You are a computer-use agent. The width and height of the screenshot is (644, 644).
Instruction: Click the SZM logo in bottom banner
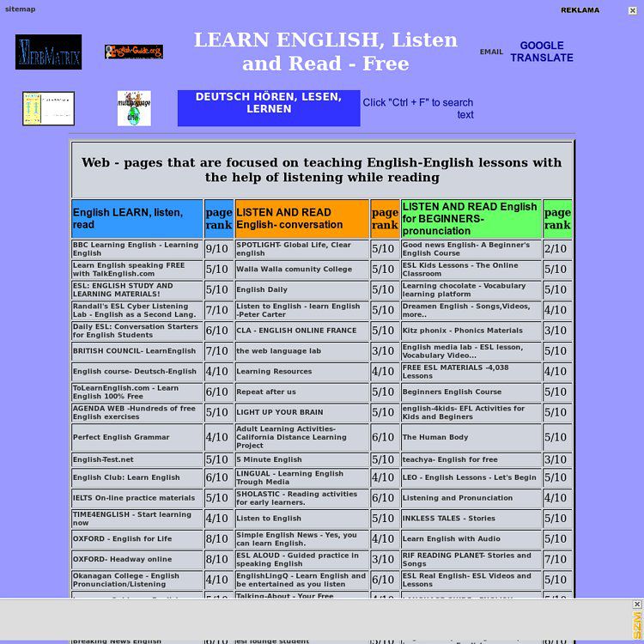[637, 625]
